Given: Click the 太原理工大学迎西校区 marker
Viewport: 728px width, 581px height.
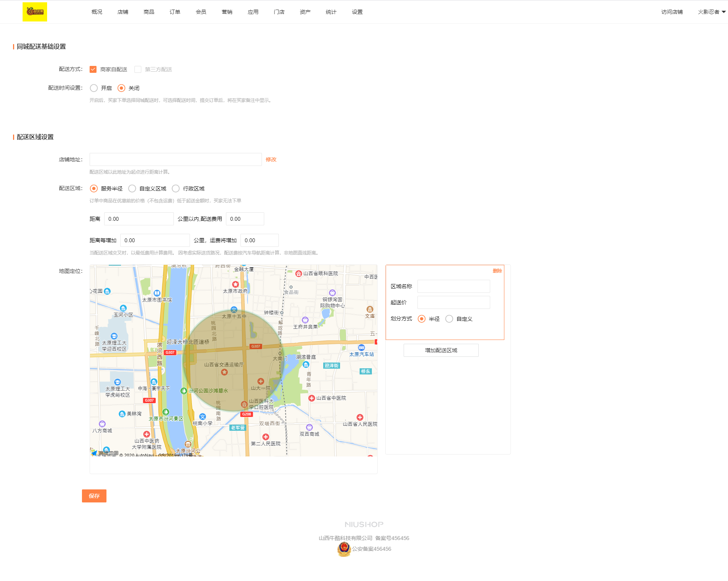Looking at the screenshot, I should click(114, 336).
